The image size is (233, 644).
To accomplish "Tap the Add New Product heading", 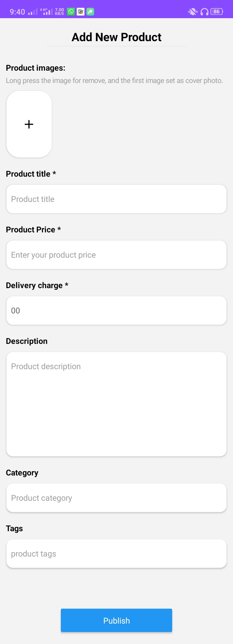I will [x=116, y=37].
